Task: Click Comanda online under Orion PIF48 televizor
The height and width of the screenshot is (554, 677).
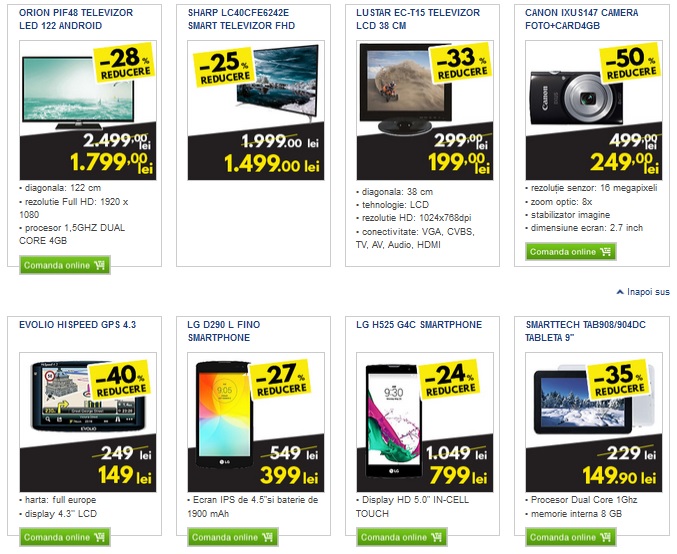Action: pyautogui.click(x=65, y=265)
